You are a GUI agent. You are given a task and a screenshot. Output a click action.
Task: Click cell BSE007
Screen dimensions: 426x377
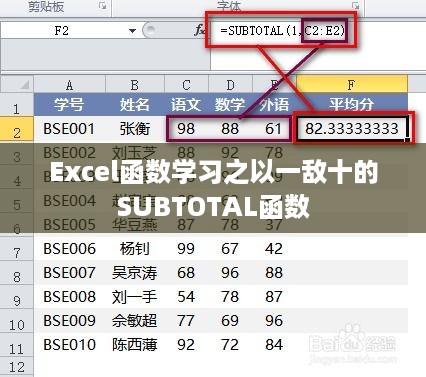click(x=69, y=273)
